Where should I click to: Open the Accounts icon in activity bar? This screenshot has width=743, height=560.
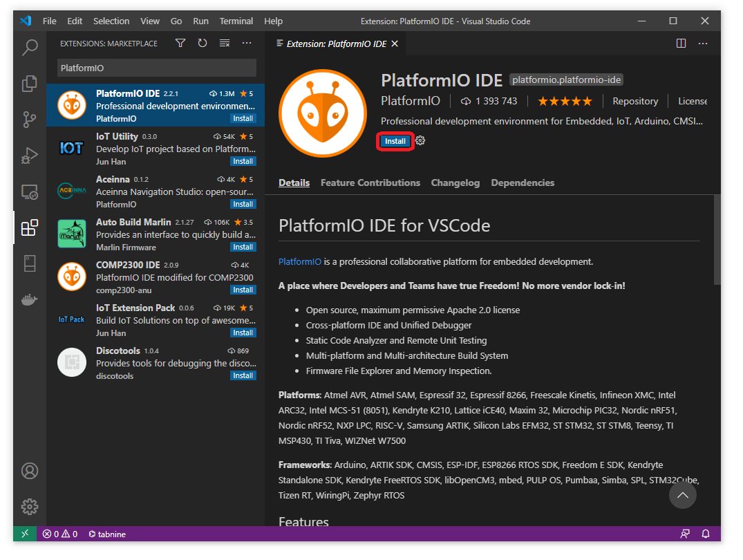30,471
